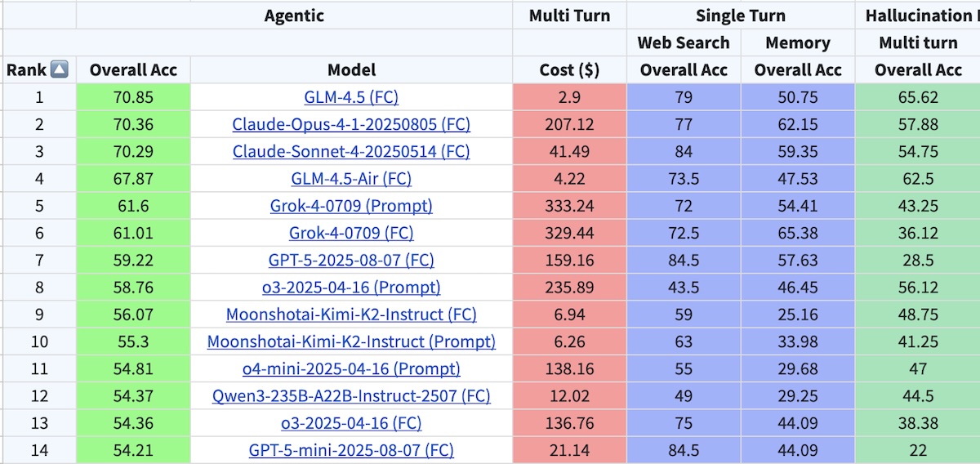Screen dimensions: 980x464
Task: Click the GPT-5-2025-08-07 (FC) link
Action: [351, 261]
